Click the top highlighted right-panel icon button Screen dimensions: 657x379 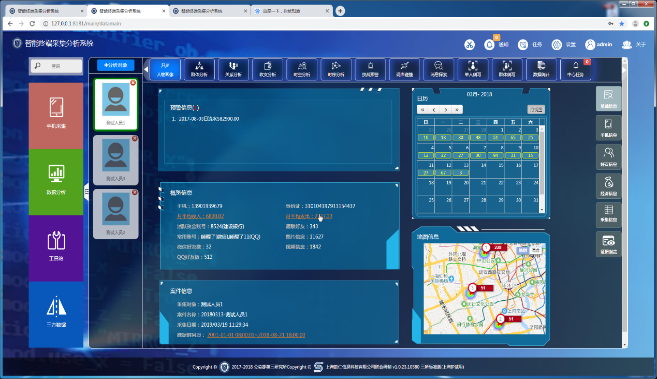click(x=608, y=98)
